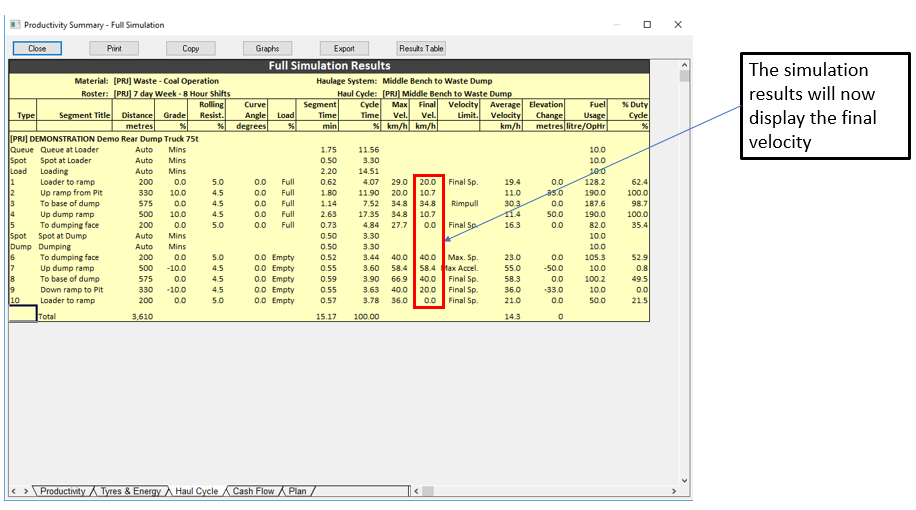Maximize the Productivity Summary window
916x510 pixels.
647,25
